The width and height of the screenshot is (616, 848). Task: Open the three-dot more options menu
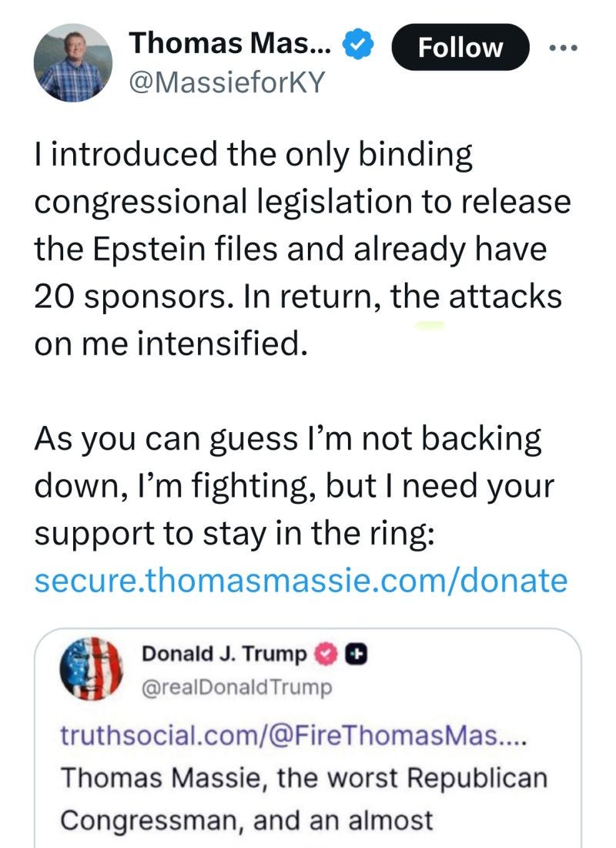point(563,48)
